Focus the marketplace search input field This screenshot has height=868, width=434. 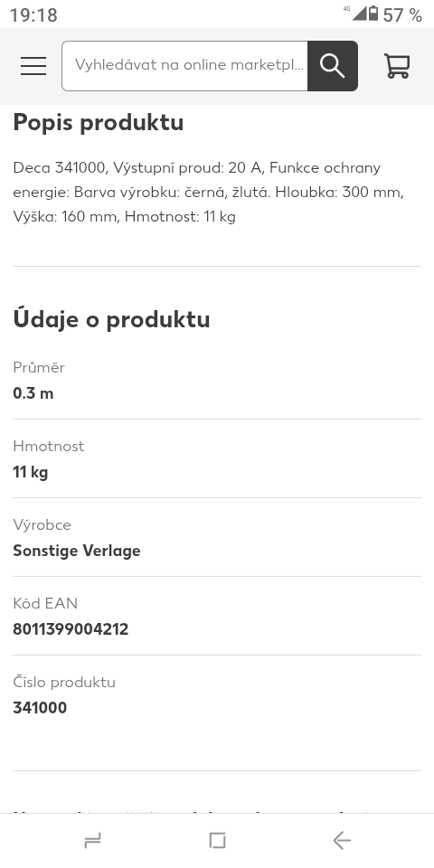(184, 66)
